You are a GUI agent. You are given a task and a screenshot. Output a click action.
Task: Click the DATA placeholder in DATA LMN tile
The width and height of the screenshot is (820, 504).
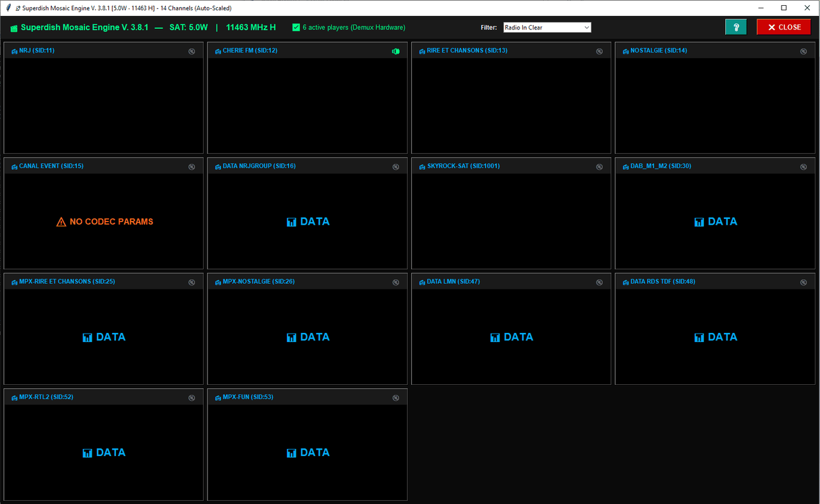(512, 337)
